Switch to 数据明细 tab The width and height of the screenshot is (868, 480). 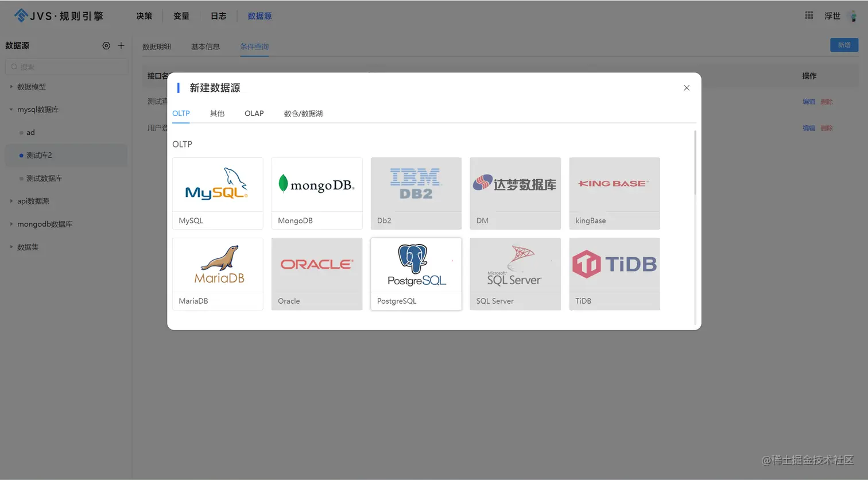click(157, 47)
